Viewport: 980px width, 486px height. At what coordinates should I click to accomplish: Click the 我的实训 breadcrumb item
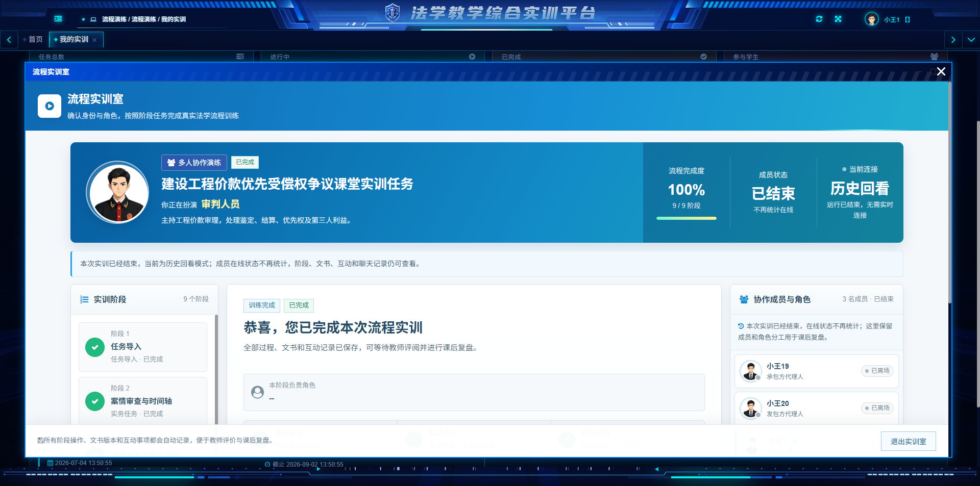coord(174,19)
